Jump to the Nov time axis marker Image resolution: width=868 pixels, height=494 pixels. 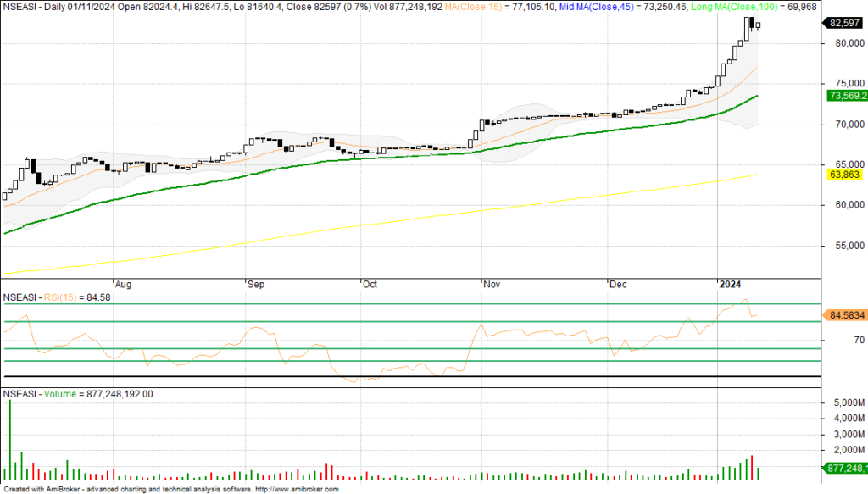[491, 285]
